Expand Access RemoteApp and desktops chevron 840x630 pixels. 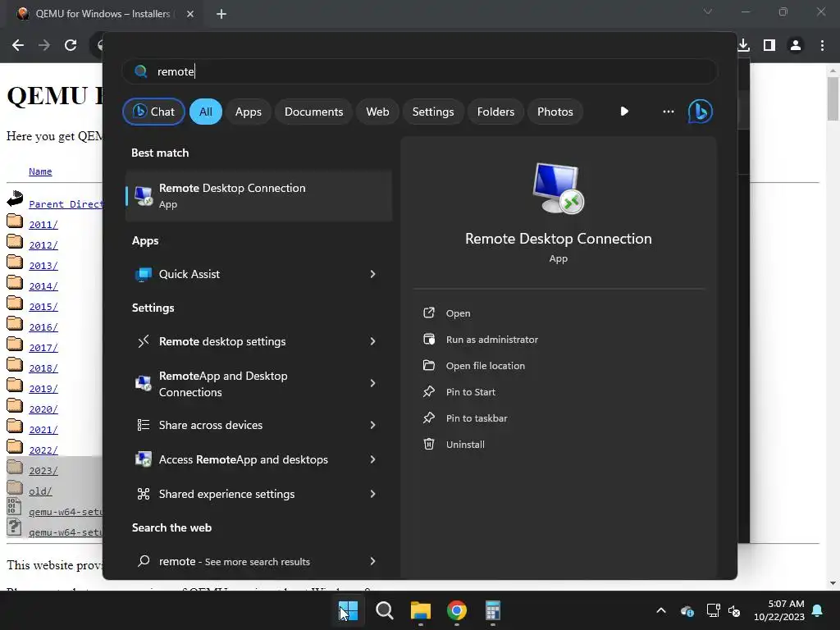(373, 459)
